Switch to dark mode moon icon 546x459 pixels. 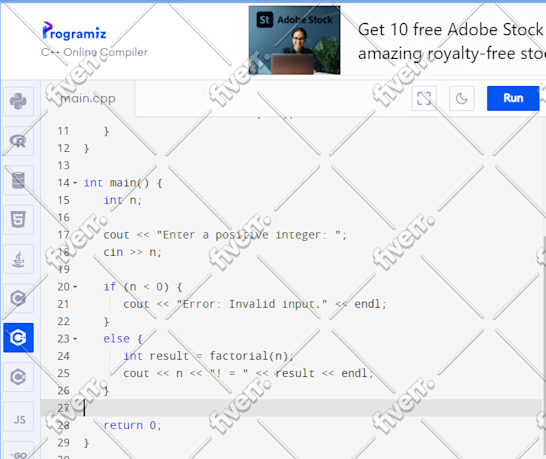(x=461, y=98)
